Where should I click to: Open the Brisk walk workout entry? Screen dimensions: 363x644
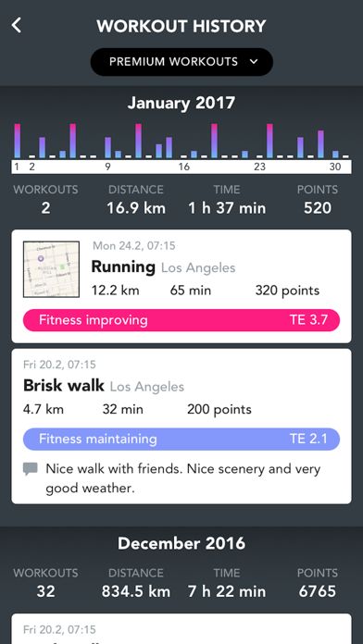click(x=181, y=427)
